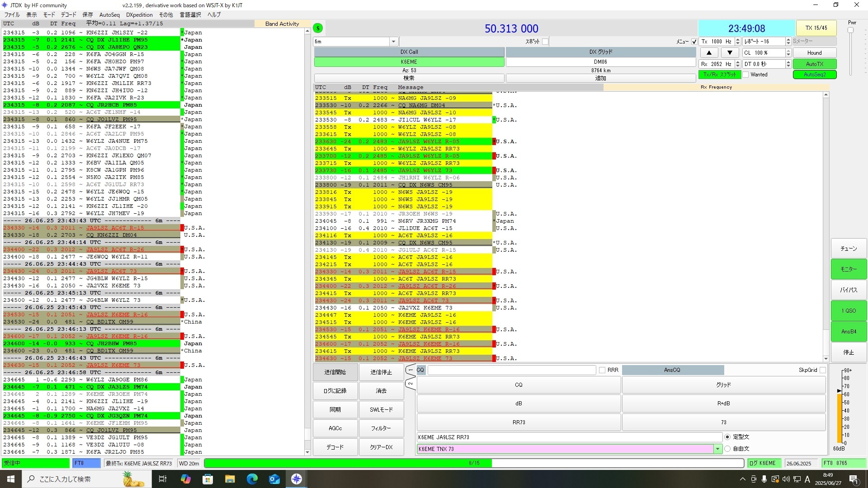
Task: Click the down arrow frequency shift button
Action: click(730, 53)
